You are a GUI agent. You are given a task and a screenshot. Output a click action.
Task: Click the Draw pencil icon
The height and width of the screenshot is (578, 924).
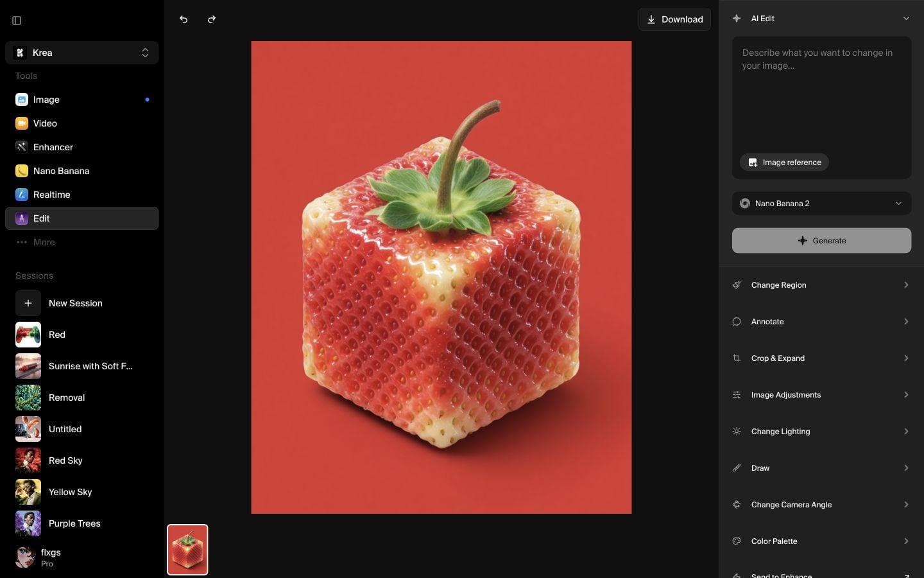[737, 468]
